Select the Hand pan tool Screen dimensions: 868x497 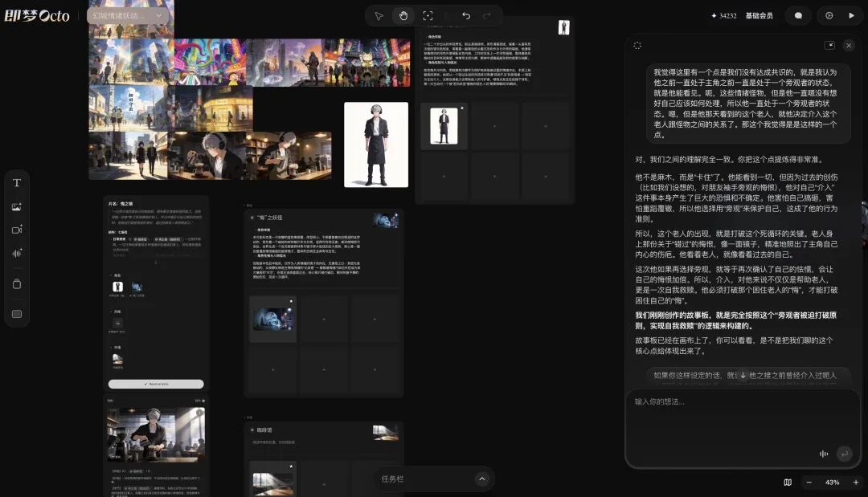pyautogui.click(x=403, y=15)
